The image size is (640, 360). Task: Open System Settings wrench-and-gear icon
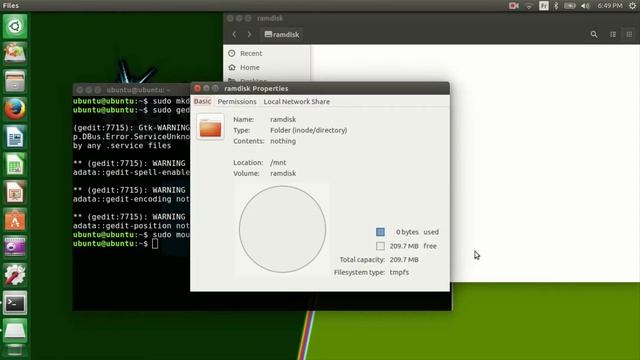tap(15, 275)
